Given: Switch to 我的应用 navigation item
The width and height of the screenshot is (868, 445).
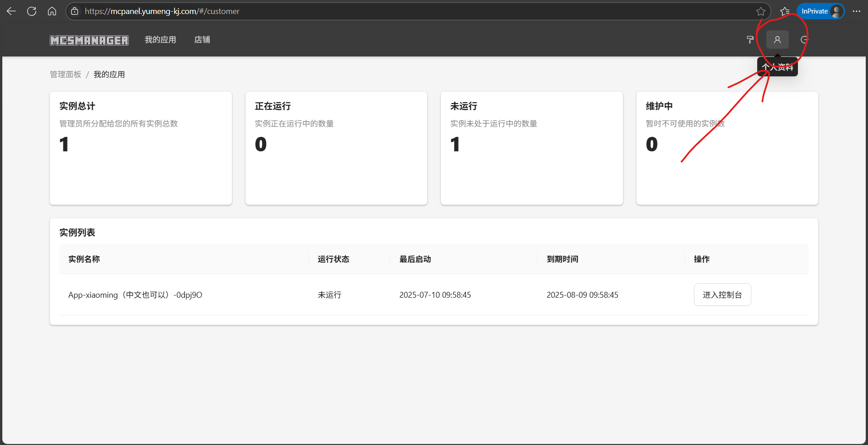Looking at the screenshot, I should click(160, 40).
